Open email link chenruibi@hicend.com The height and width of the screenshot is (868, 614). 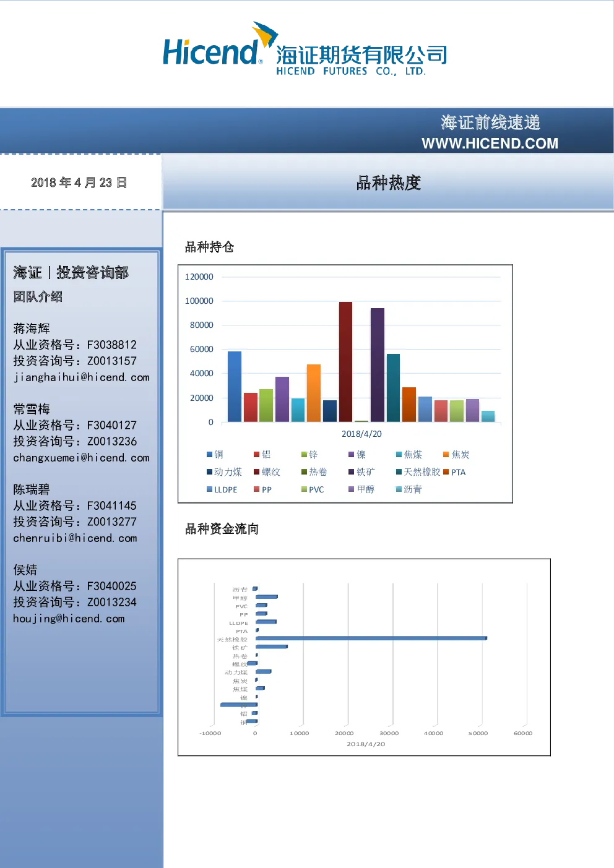coord(75,538)
